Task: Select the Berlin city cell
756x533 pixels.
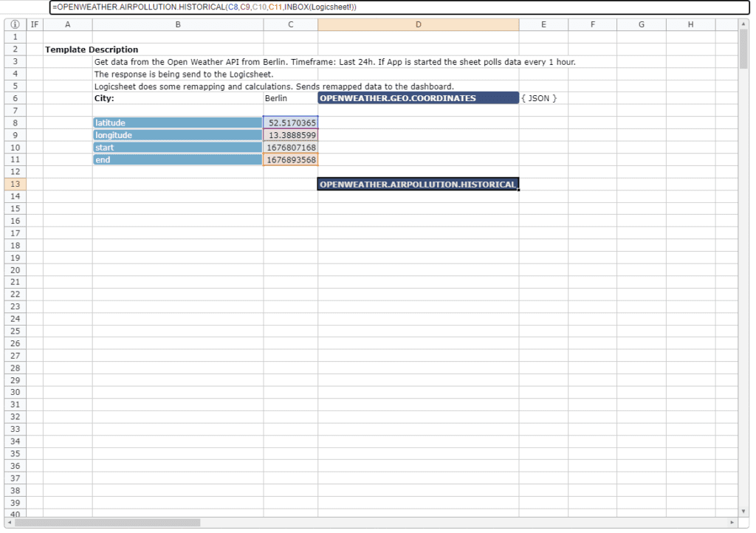Action: pyautogui.click(x=291, y=98)
